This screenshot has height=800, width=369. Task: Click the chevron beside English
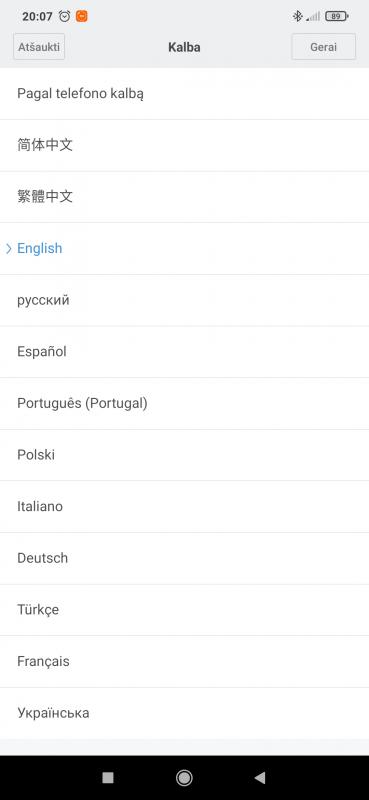[x=8, y=248]
